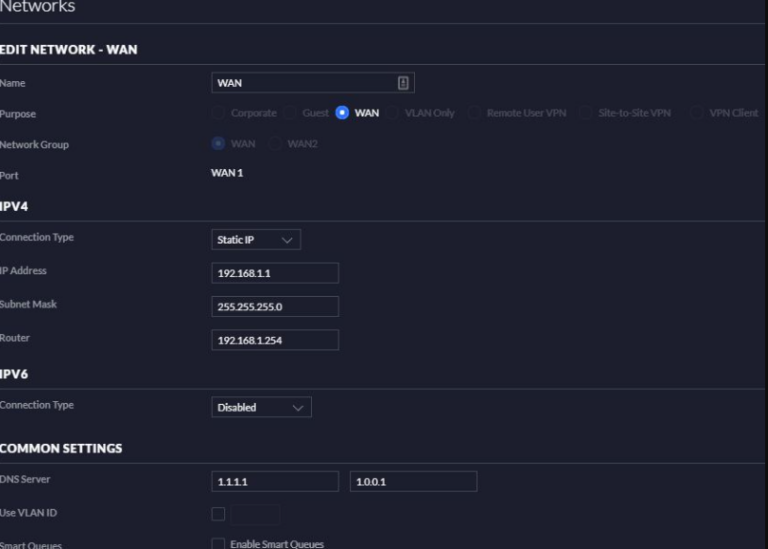
Task: Select the WAN purpose radio button
Action: tap(342, 113)
